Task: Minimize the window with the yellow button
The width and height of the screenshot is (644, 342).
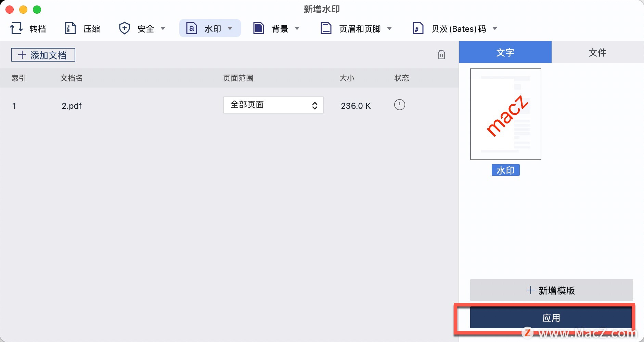Action: tap(23, 10)
